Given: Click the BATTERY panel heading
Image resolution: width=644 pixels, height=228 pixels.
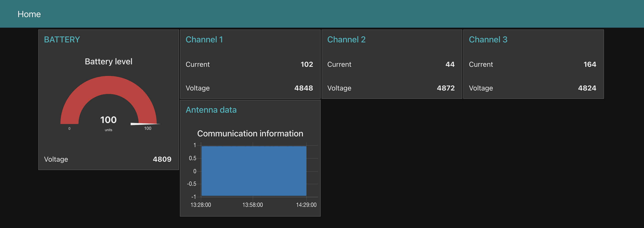Looking at the screenshot, I should point(62,40).
